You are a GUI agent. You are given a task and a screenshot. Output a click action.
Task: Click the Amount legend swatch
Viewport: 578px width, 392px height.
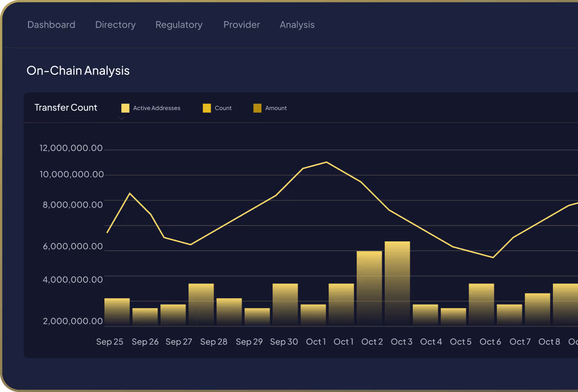257,108
